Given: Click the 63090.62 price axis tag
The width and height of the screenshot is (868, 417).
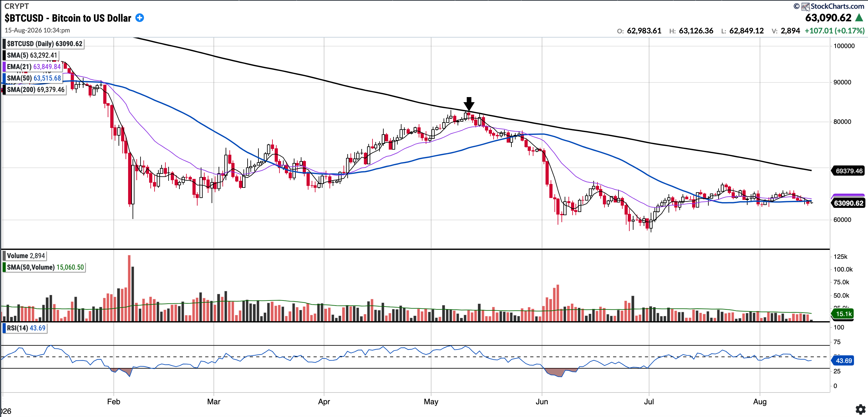Looking at the screenshot, I should 849,203.
